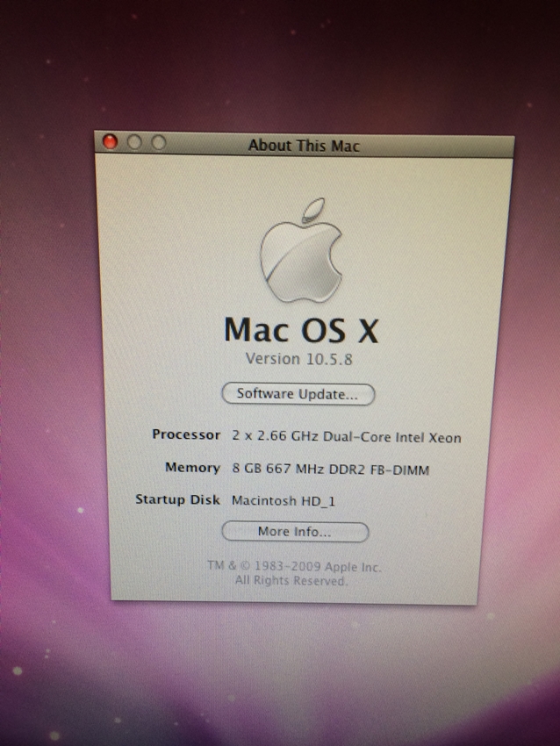Screen dimensions: 560x746
Task: Select the Memory label
Action: pyautogui.click(x=192, y=468)
